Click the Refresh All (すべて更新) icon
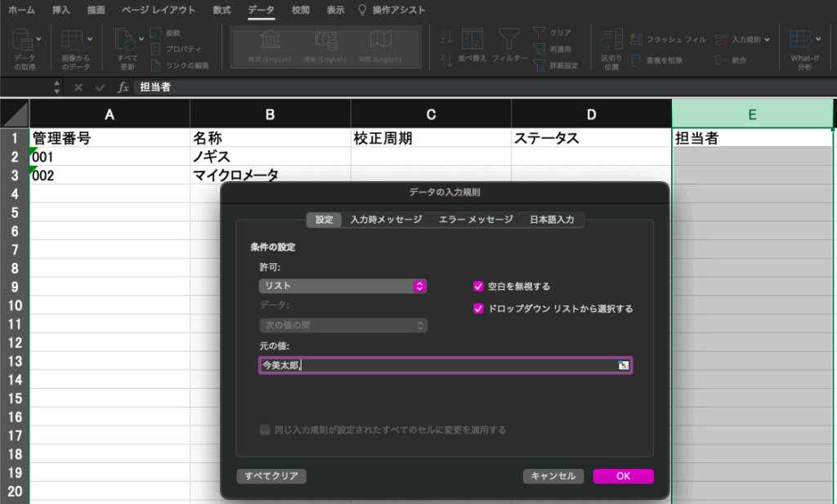The image size is (837, 504). tap(125, 41)
